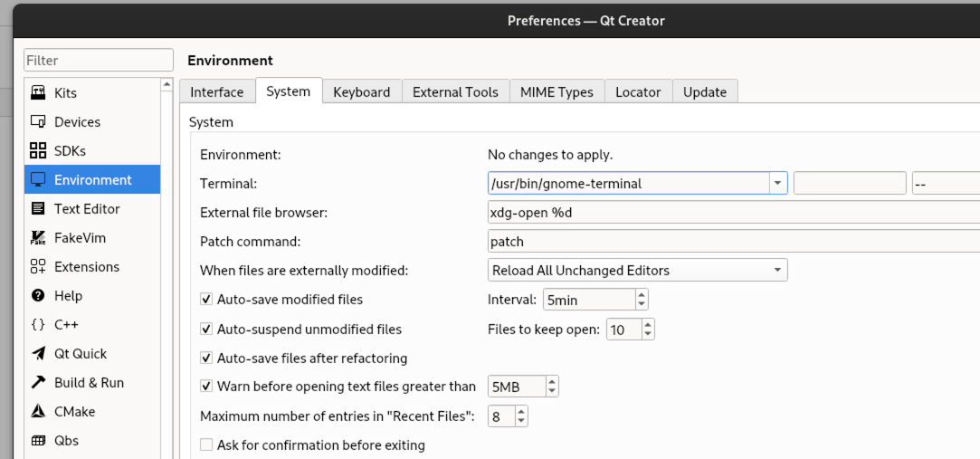
Task: Click the FakeVim icon
Action: tap(38, 237)
